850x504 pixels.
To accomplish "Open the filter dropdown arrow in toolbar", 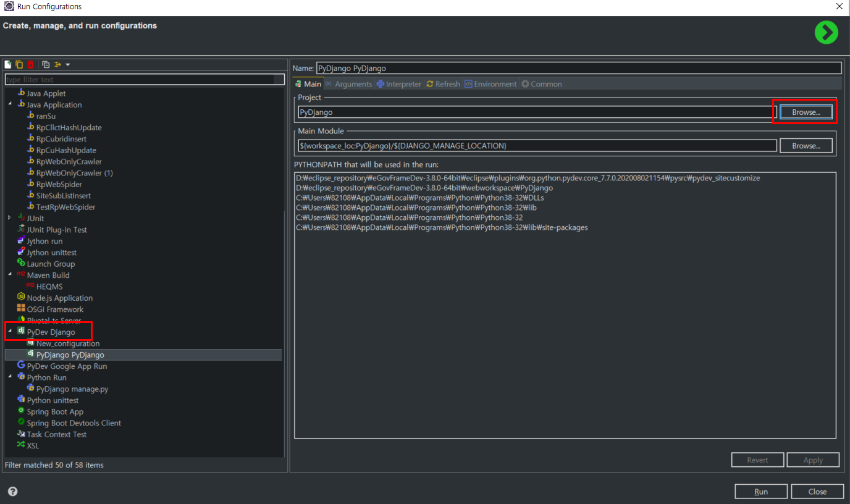I will [67, 65].
